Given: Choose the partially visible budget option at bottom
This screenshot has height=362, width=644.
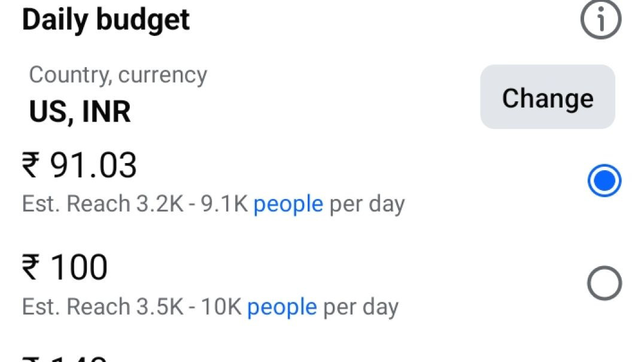Looking at the screenshot, I should click(x=65, y=358).
